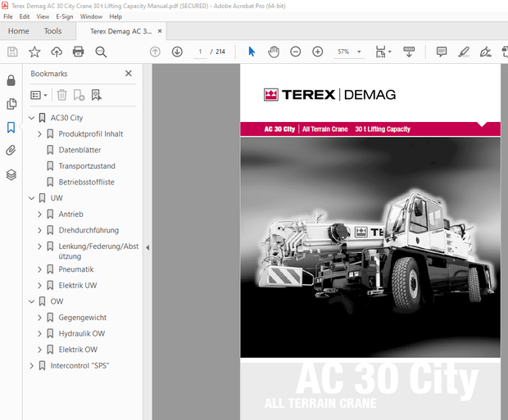This screenshot has width=508, height=420.
Task: Choose the Hand pan tool
Action: [274, 52]
